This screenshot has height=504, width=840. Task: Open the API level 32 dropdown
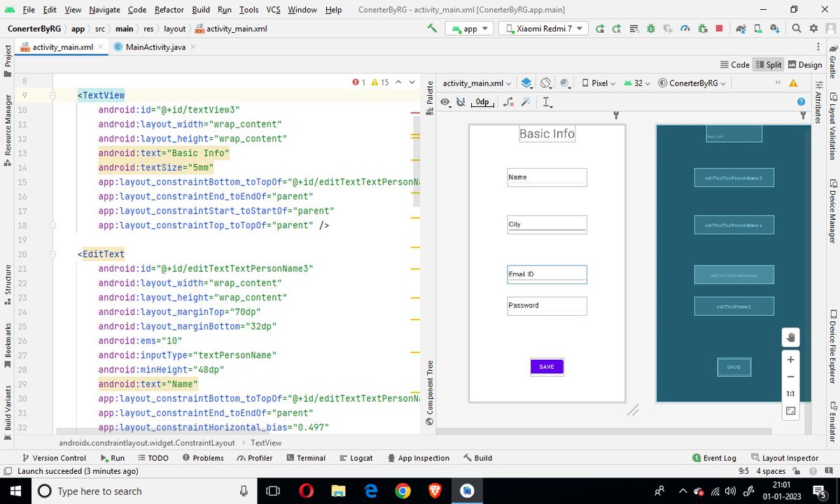(637, 83)
